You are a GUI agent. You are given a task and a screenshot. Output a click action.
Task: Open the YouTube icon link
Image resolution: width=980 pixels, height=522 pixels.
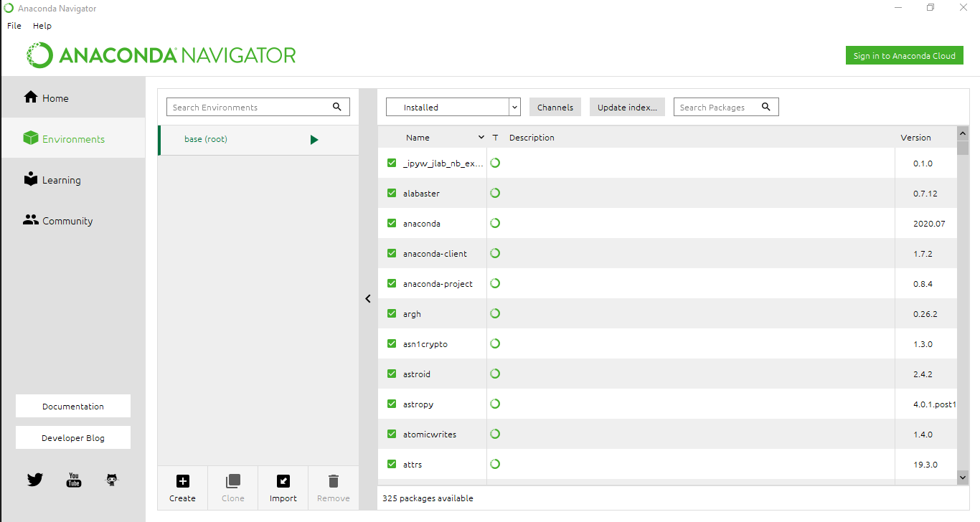74,480
